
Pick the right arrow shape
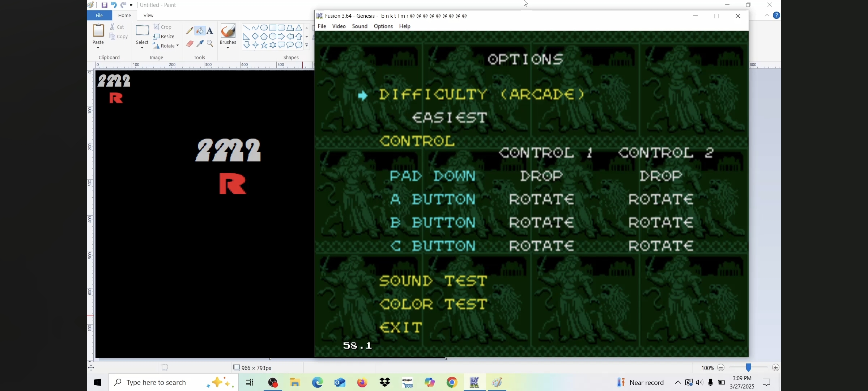tap(281, 37)
